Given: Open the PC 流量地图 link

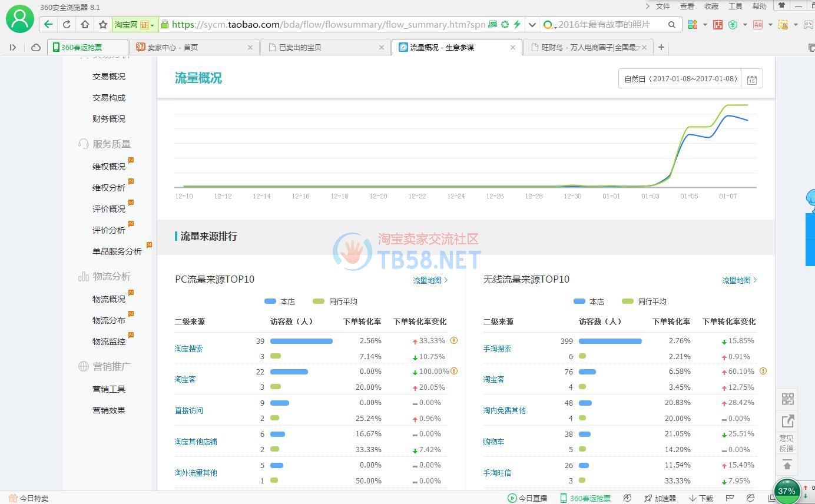Looking at the screenshot, I should point(430,280).
